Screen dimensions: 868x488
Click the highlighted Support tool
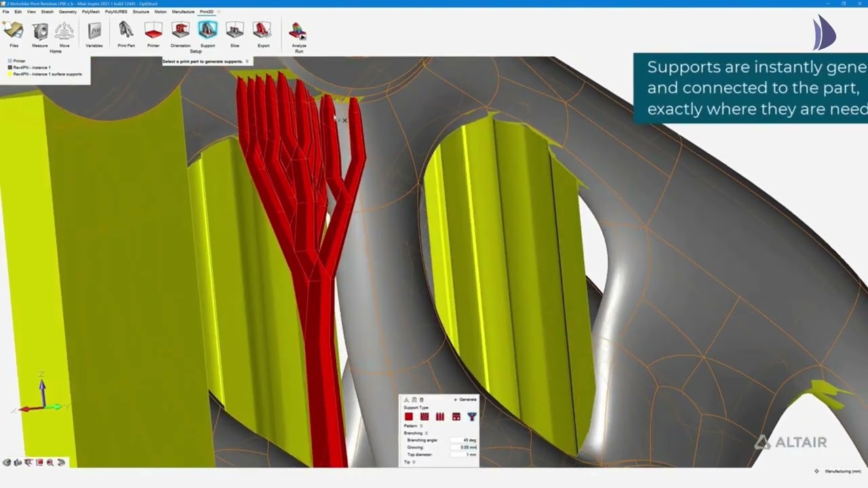tap(208, 34)
